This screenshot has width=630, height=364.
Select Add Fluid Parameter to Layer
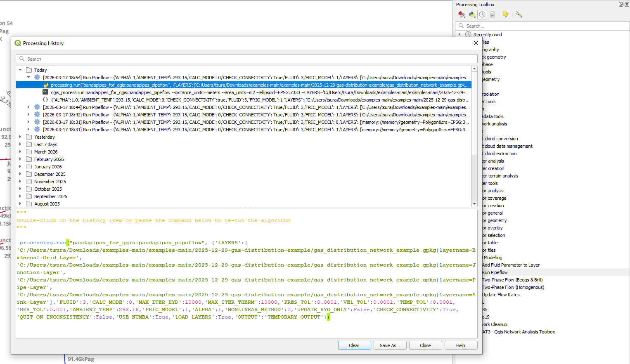pyautogui.click(x=511, y=265)
